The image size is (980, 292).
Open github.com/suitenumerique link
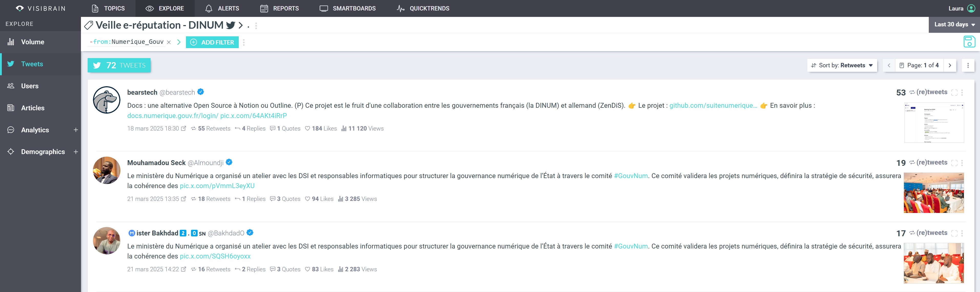click(x=713, y=105)
